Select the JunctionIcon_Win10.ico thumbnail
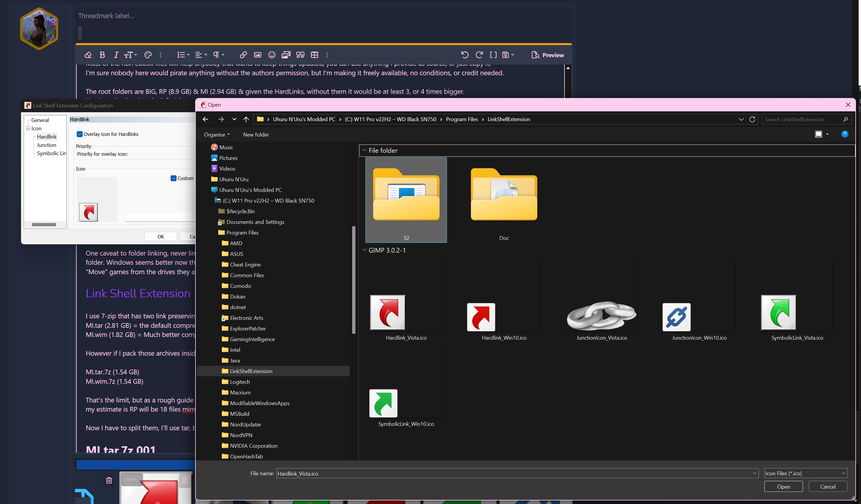 click(676, 317)
